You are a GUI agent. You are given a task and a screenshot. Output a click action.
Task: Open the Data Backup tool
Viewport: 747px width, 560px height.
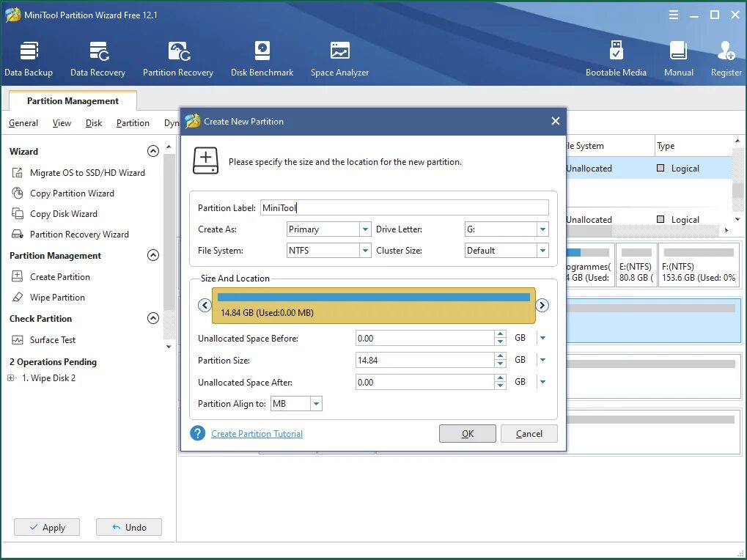29,58
